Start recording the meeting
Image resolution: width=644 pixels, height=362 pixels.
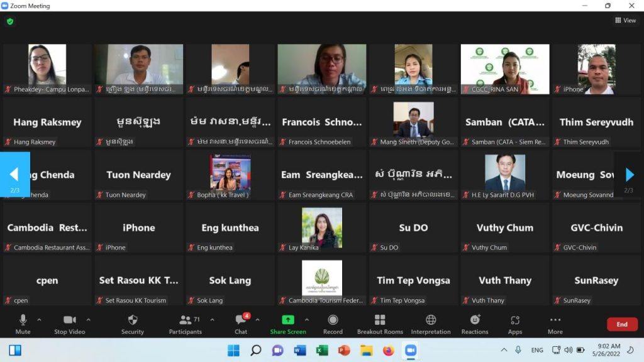333,324
